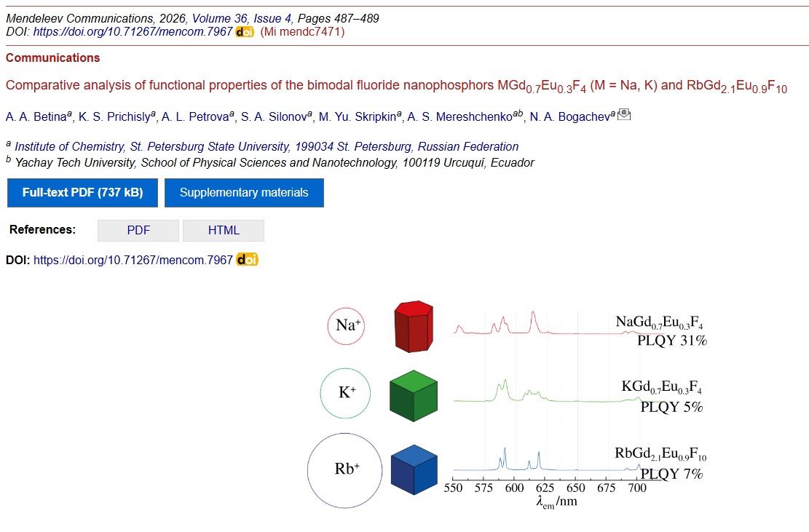Open References in HTML format
The image size is (809, 532).
(x=224, y=231)
